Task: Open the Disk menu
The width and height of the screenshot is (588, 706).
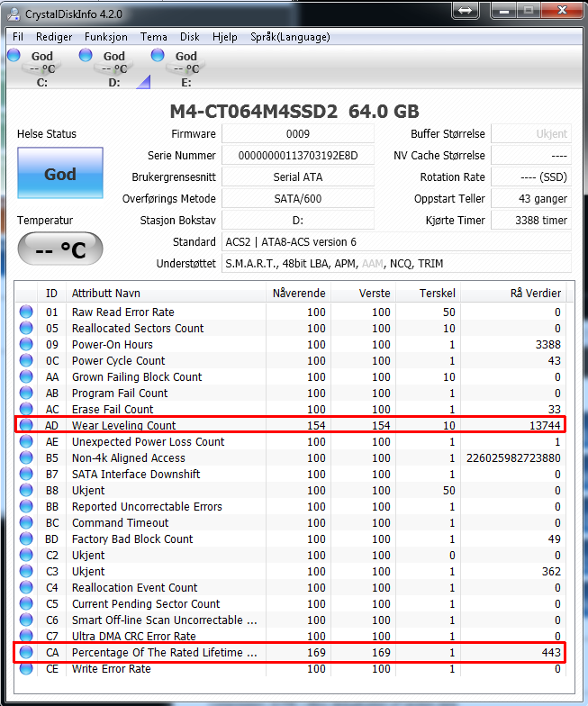Action: click(189, 37)
